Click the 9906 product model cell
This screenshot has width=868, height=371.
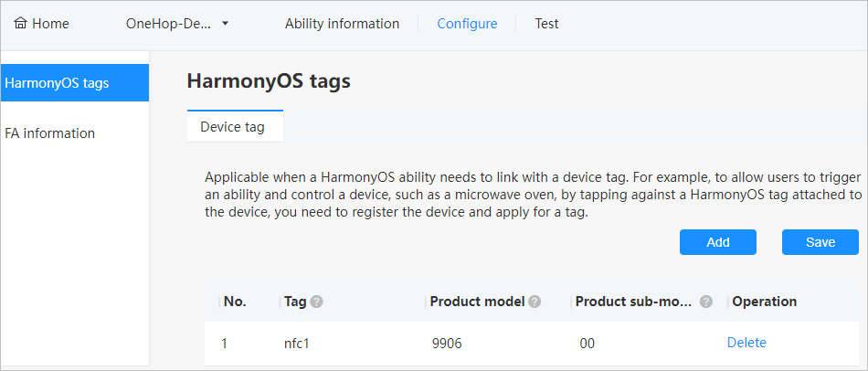tap(447, 344)
